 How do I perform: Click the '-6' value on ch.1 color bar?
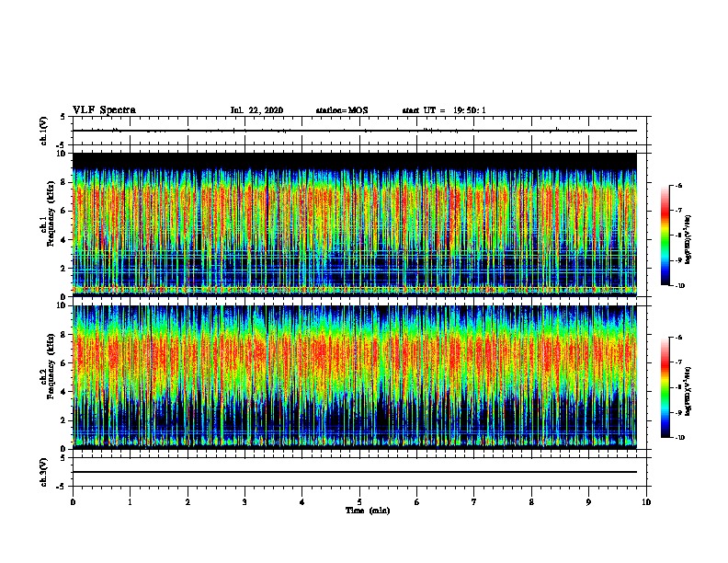678,186
